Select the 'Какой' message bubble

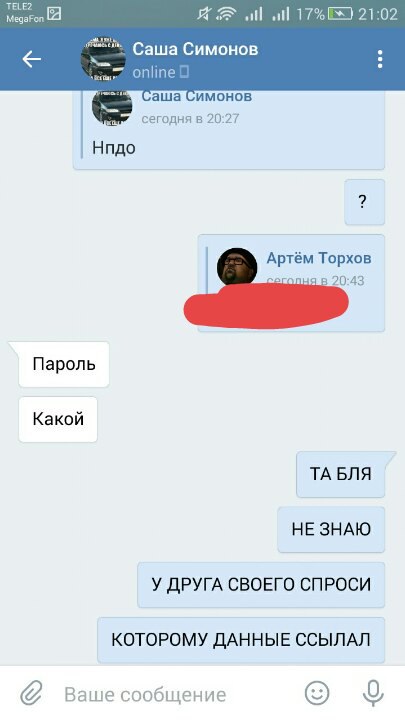coord(58,419)
